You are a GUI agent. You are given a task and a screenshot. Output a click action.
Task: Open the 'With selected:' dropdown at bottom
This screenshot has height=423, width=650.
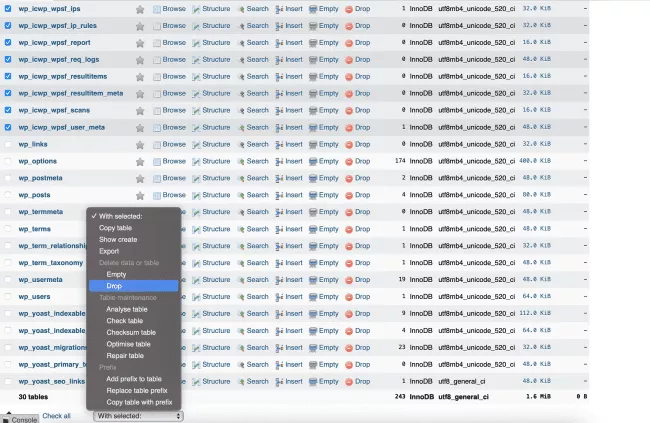tap(138, 416)
